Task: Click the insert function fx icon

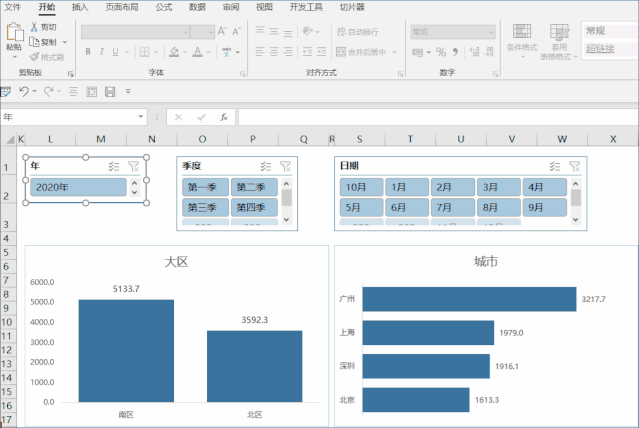Action: coord(224,117)
